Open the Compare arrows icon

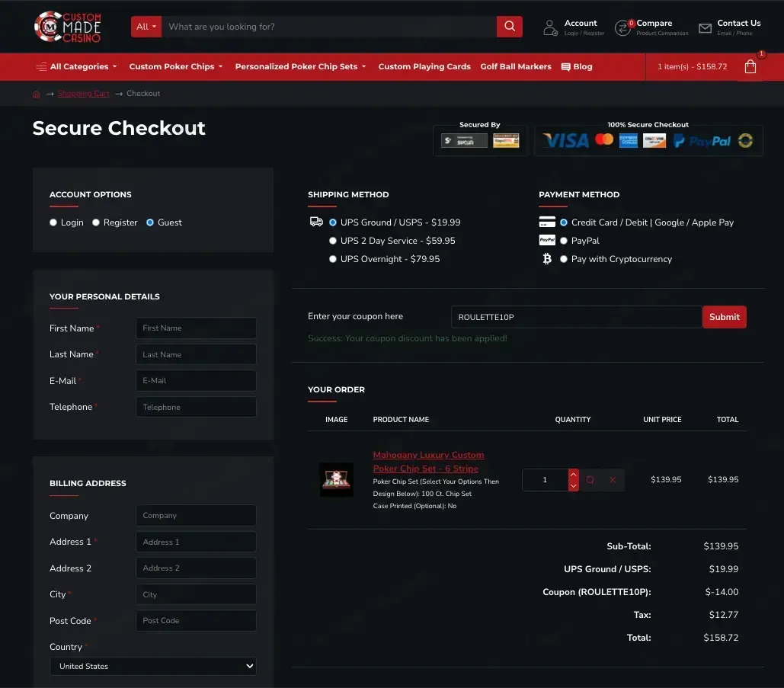tap(623, 28)
